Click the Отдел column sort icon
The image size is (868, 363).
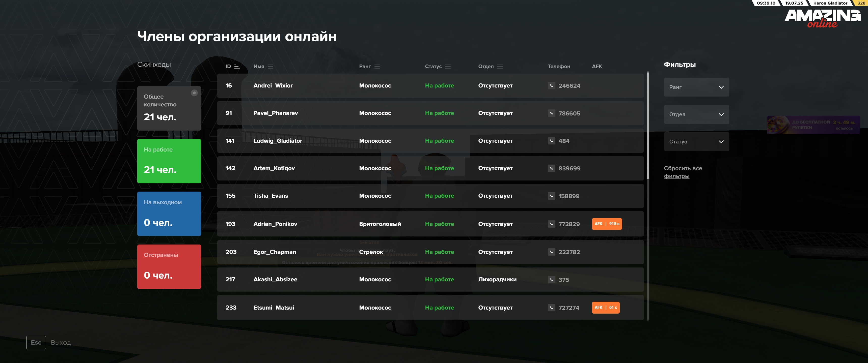click(x=500, y=67)
